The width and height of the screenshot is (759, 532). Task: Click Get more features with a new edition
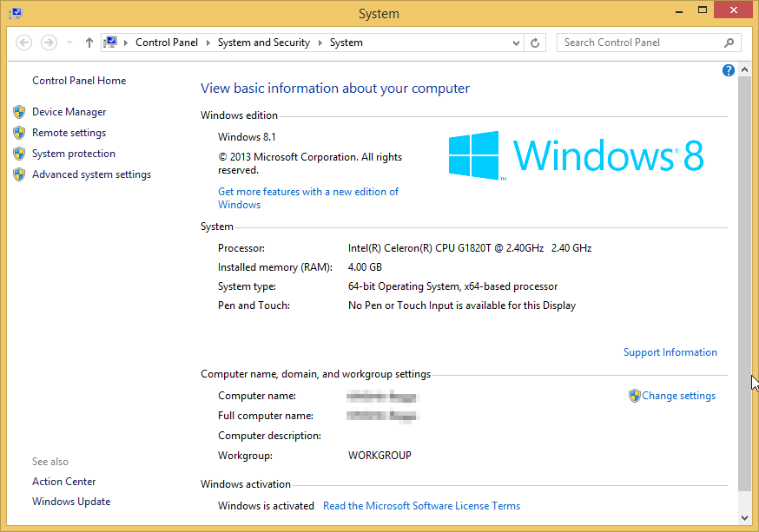(x=308, y=198)
